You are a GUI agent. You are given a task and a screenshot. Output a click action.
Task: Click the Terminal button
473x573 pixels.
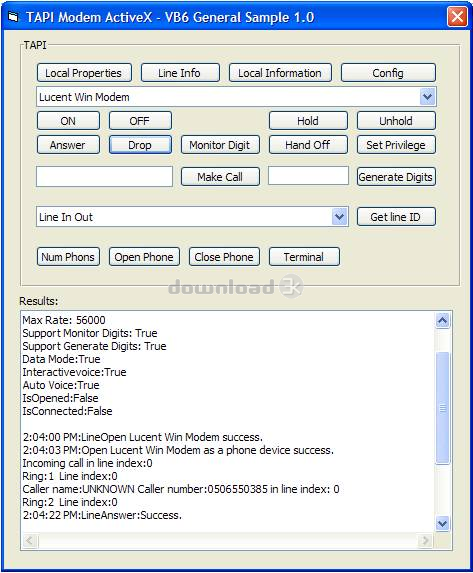(304, 257)
